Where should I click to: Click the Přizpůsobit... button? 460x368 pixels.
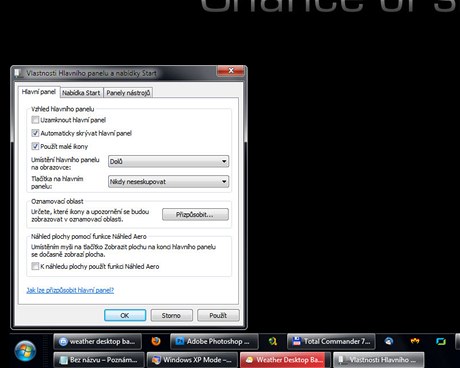(195, 214)
